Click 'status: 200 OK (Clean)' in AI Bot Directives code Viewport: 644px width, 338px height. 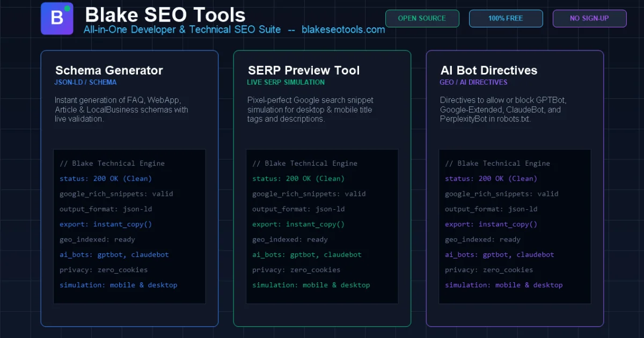(491, 179)
